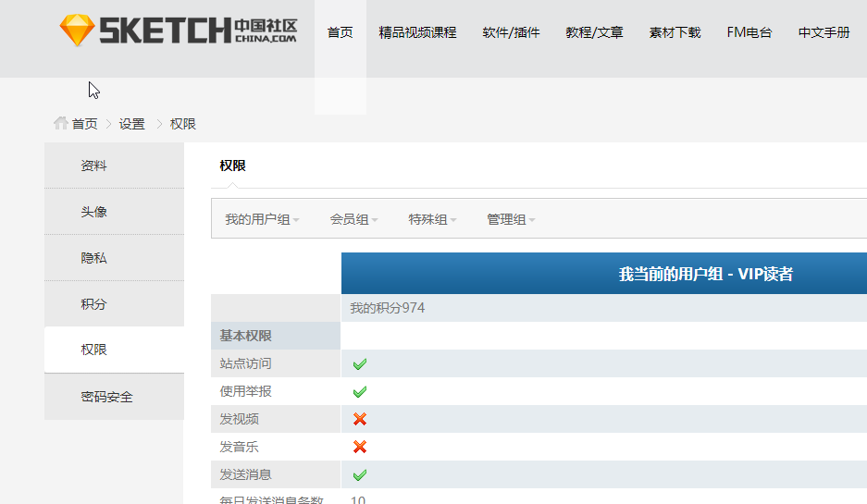Open 资料 in settings sidebar
Image resolution: width=867 pixels, height=504 pixels.
click(114, 166)
